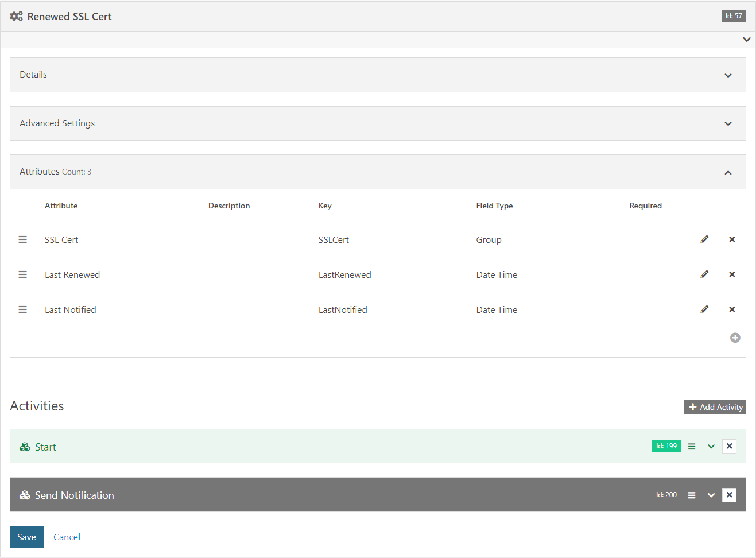Viewport: 756px width, 558px height.
Task: Expand the Advanced Settings chevron
Action: 728,123
